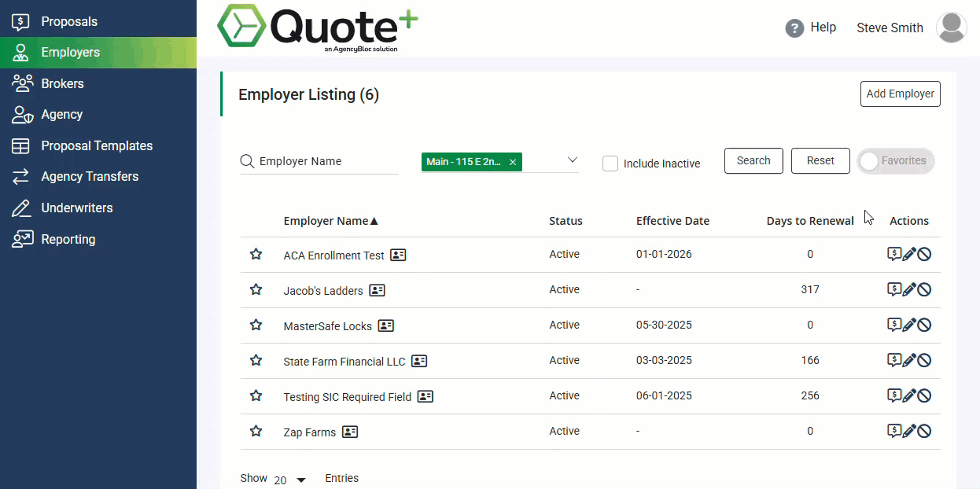The width and height of the screenshot is (980, 489).
Task: Click the Add Employer button
Action: click(900, 94)
